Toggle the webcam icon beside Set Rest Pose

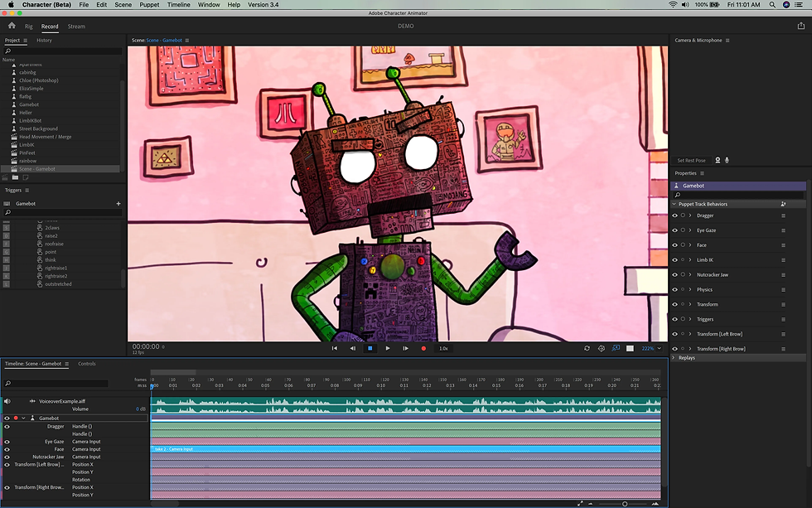pos(718,161)
